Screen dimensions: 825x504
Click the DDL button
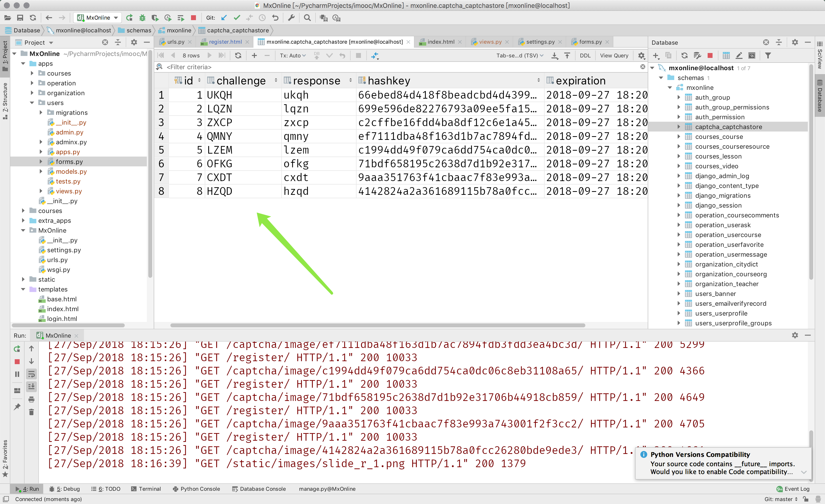[x=585, y=55]
